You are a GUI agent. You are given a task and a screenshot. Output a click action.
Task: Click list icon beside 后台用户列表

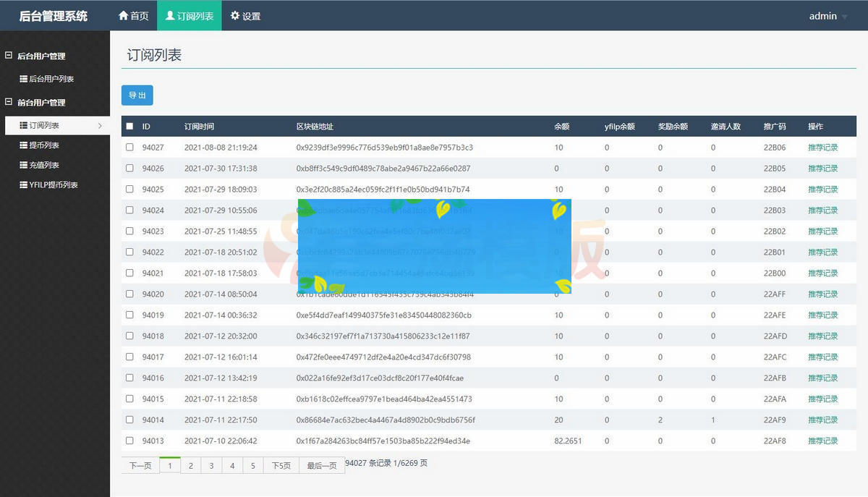(x=24, y=79)
